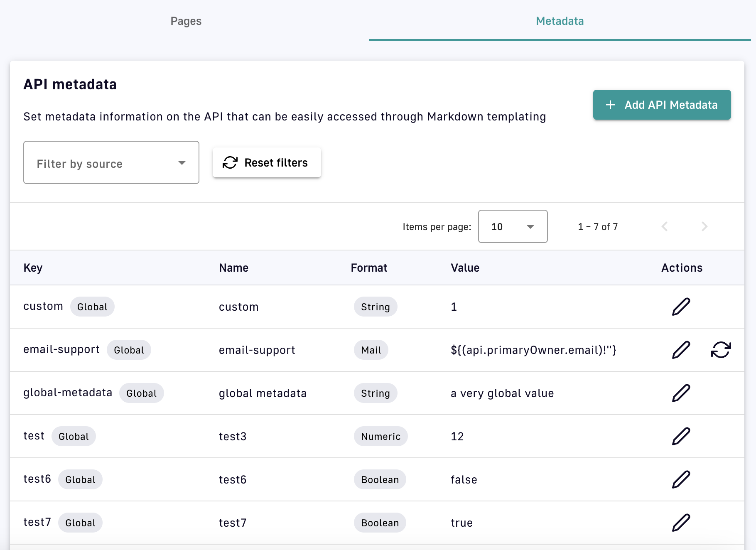Screen dimensions: 756x550
Task: Click the Global badge beside email-support key
Action: point(129,350)
